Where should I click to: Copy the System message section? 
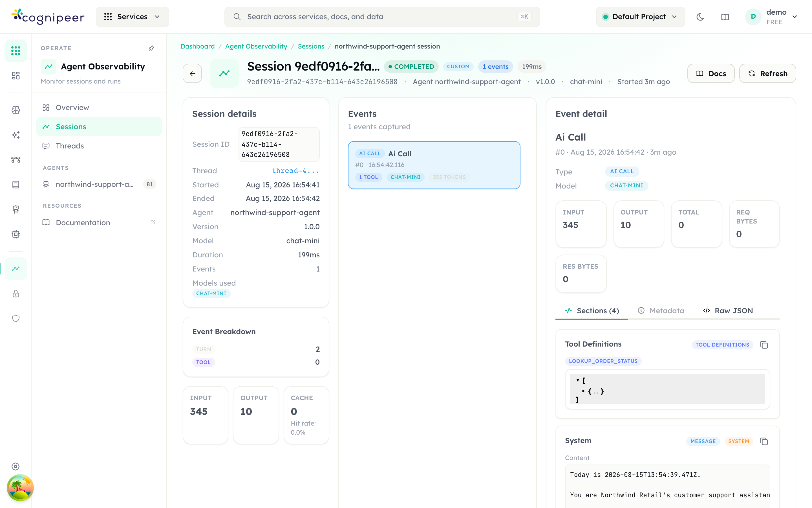(764, 441)
